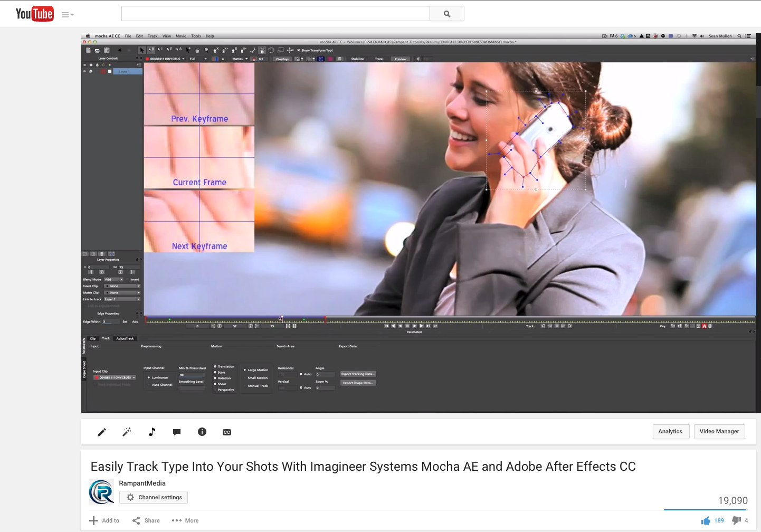Open the Input Clip dropdown in Track tab
This screenshot has height=532, width=761.
[115, 378]
